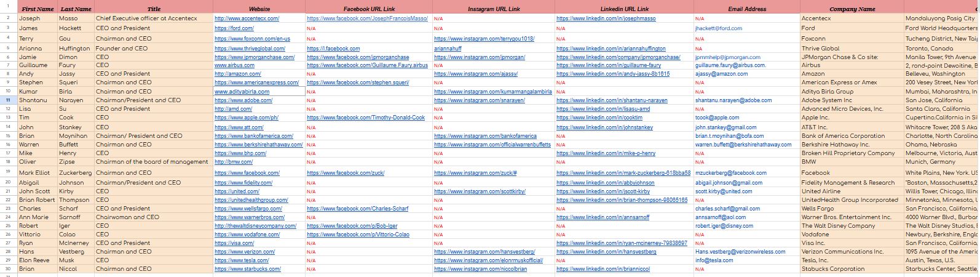This screenshot has width=980, height=277.
Task: Open elonrmuskofficial Instagram link
Action: coord(488,260)
